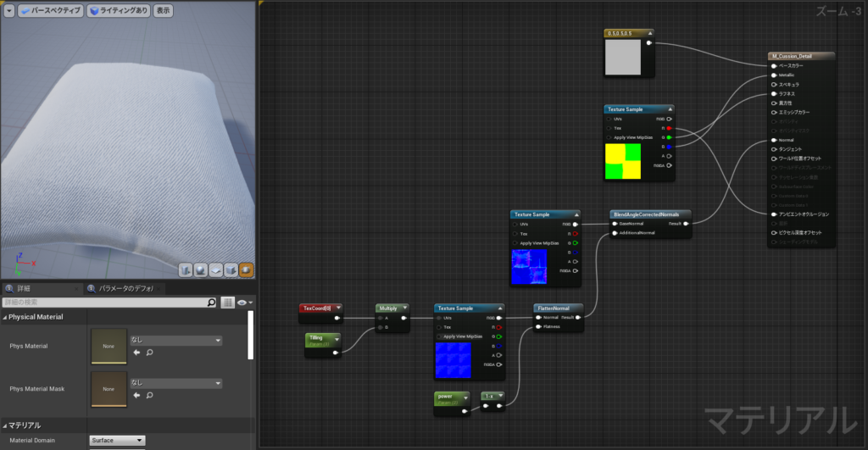Click the ベースカラー input pin on M_Cussion_Detail

pyautogui.click(x=774, y=66)
